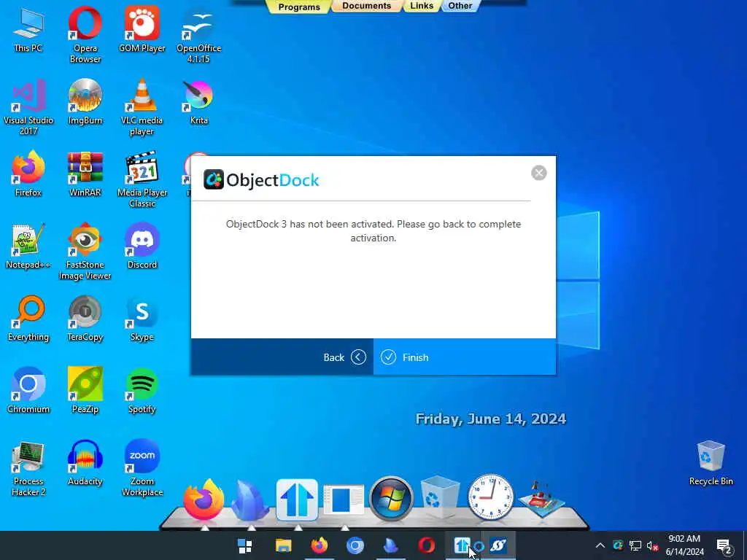Select Everything desktop shortcut
The width and height of the screenshot is (747, 560).
coord(28,319)
